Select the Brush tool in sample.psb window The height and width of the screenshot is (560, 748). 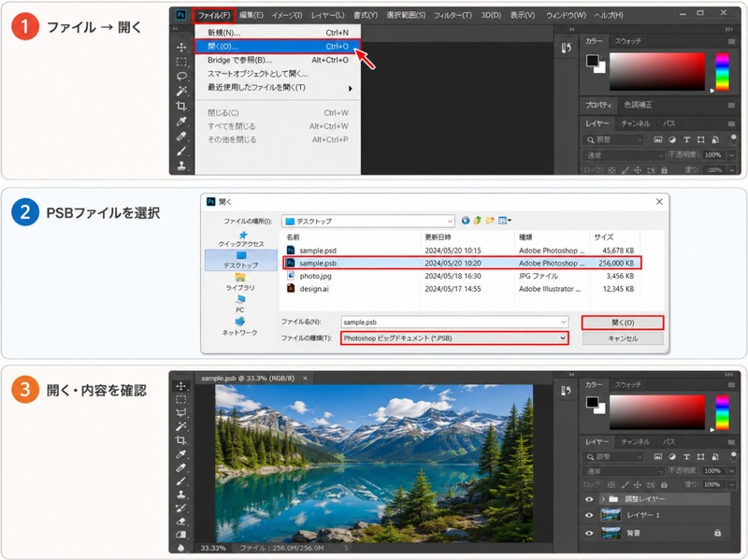[x=180, y=481]
